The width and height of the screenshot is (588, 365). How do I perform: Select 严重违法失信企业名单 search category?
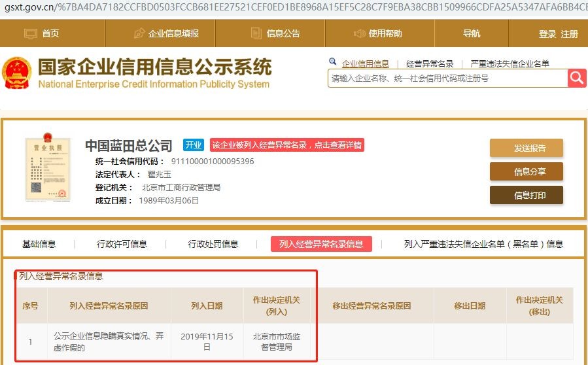click(510, 63)
